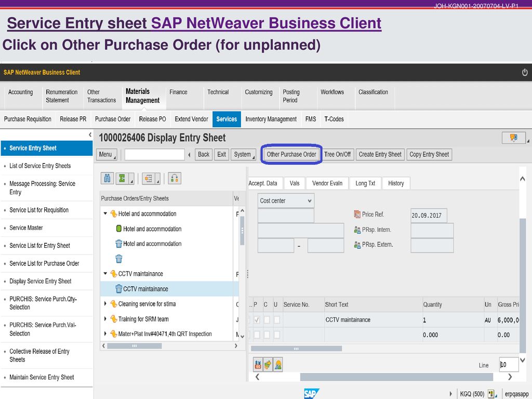Switch to the Vals tab

tap(295, 183)
